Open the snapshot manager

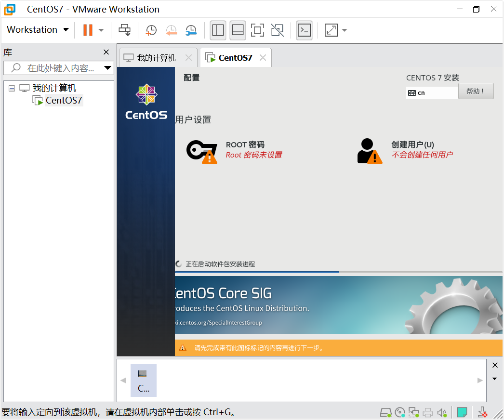[x=191, y=30]
